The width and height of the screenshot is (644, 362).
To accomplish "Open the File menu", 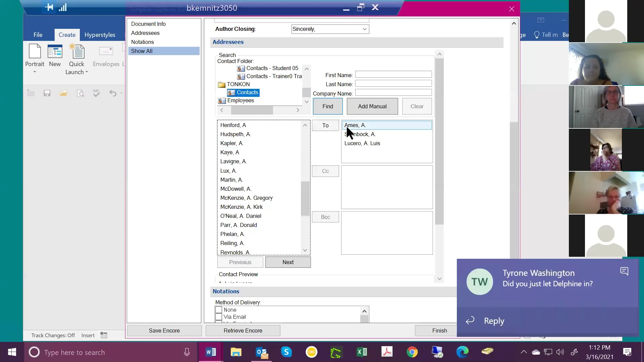I will coord(38,35).
